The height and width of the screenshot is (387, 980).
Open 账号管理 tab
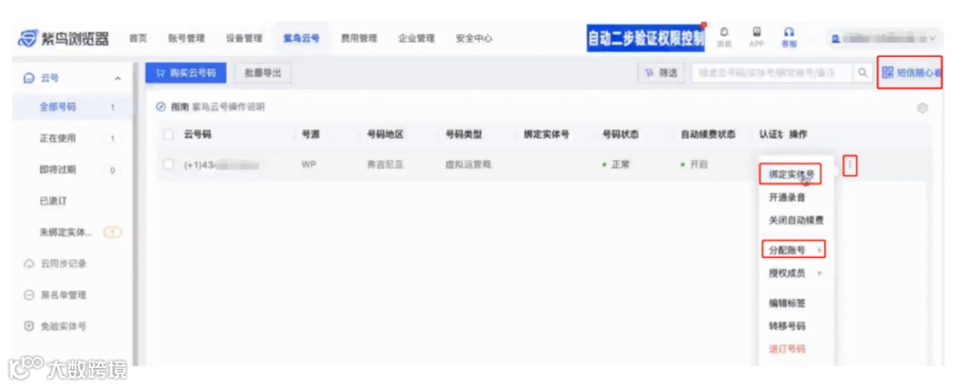tap(186, 38)
